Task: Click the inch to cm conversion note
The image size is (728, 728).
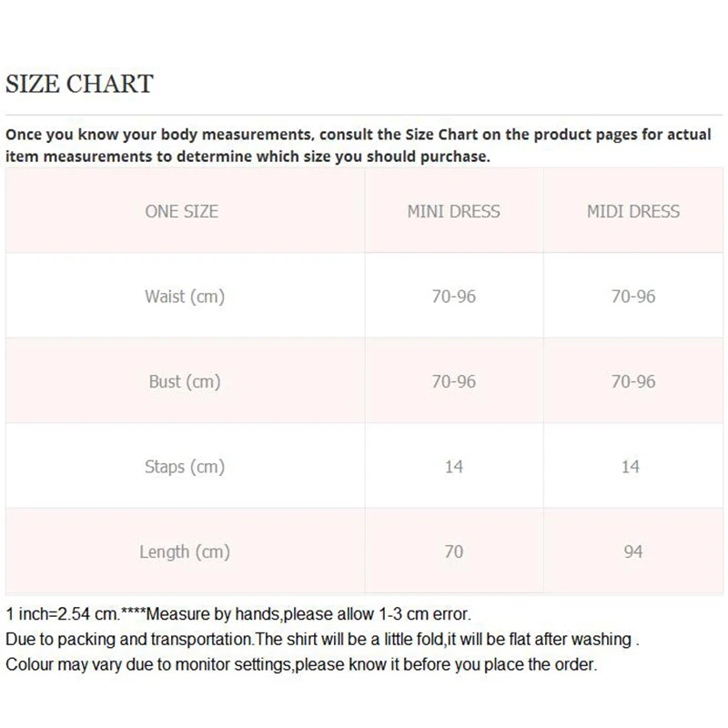Action: [x=238, y=614]
